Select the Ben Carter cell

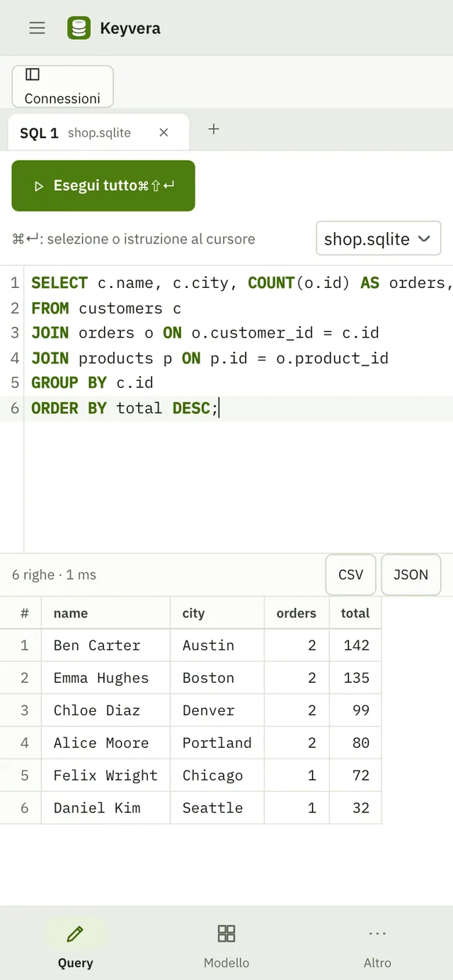pos(106,645)
